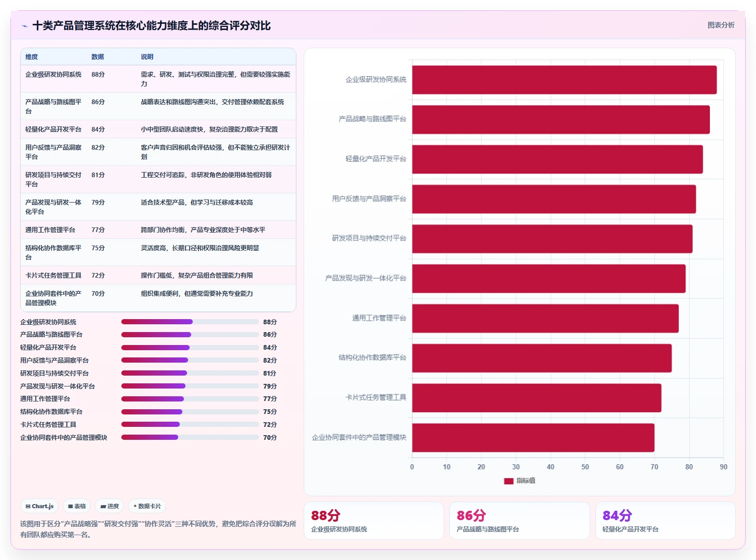Viewport: 756px width, 560px height.
Task: Click progress bar for 研发项目与持续交付平台
Action: click(x=190, y=373)
